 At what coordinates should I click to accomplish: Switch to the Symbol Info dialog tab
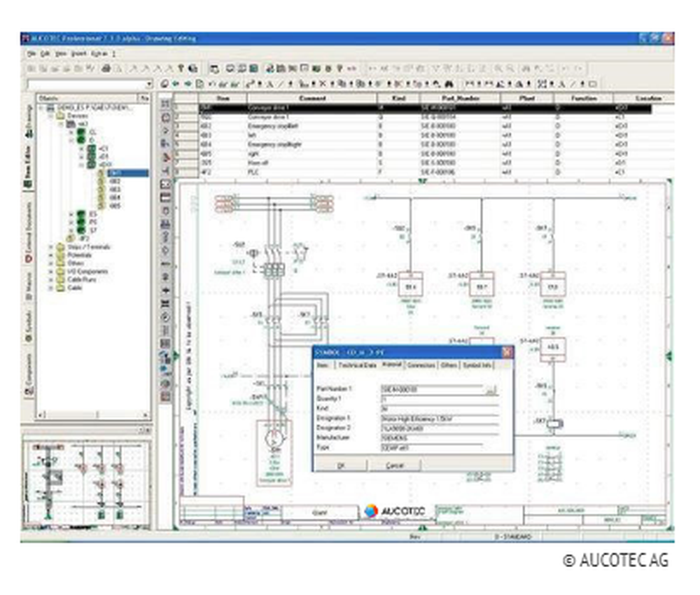(477, 365)
